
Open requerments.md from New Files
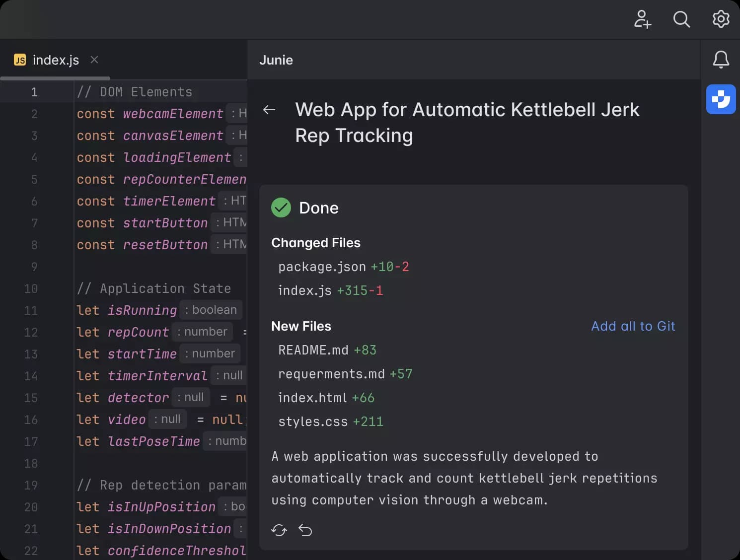click(331, 374)
